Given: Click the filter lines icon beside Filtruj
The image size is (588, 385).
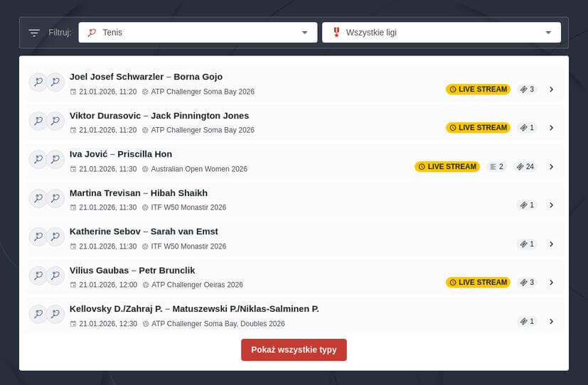Looking at the screenshot, I should pyautogui.click(x=34, y=33).
